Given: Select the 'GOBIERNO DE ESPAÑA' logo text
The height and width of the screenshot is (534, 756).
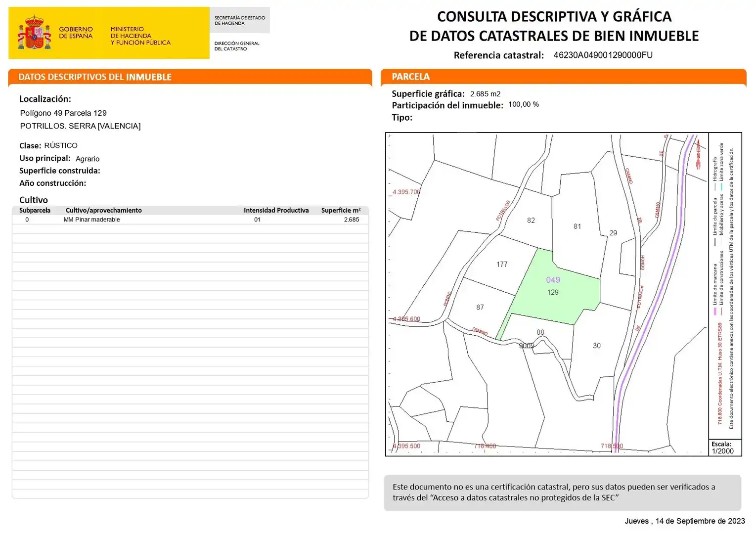Looking at the screenshot, I should (x=76, y=33).
